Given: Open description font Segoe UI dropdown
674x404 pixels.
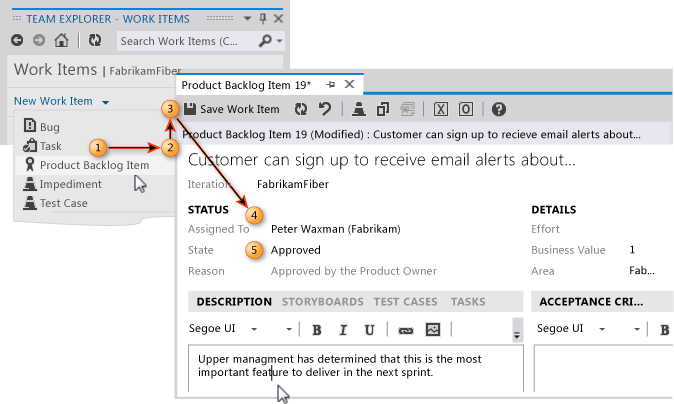Looking at the screenshot, I should (x=254, y=329).
